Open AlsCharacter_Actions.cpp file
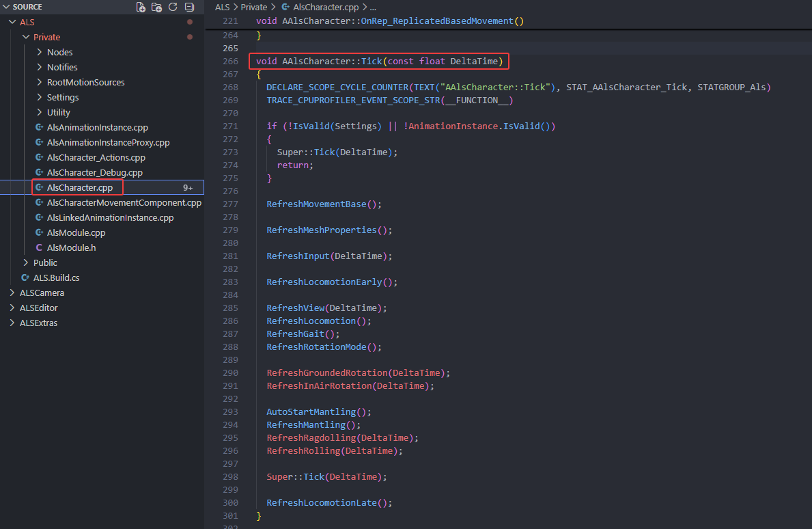The width and height of the screenshot is (812, 529). tap(96, 157)
